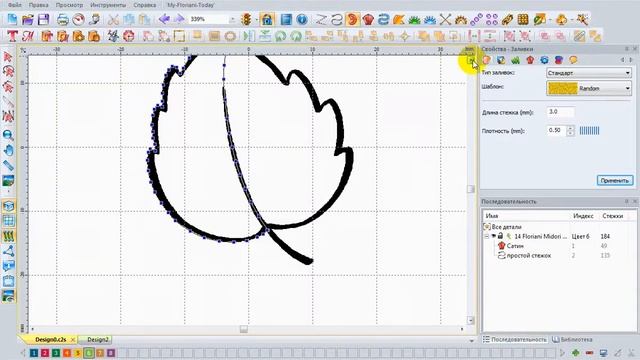Click green plus add color icon
The width and height of the screenshot is (640, 360).
click(x=576, y=352)
